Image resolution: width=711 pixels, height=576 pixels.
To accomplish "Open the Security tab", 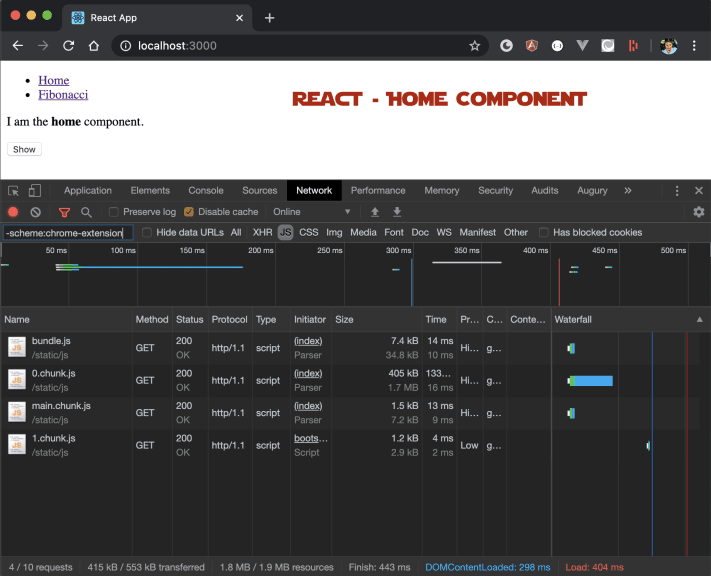I will click(495, 190).
